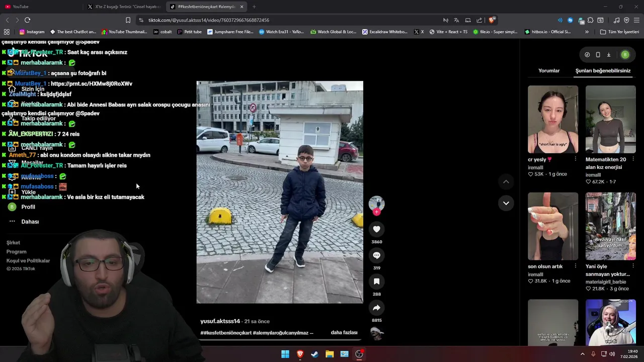Open the browser hamburger menu
644x362 pixels.
[636, 20]
